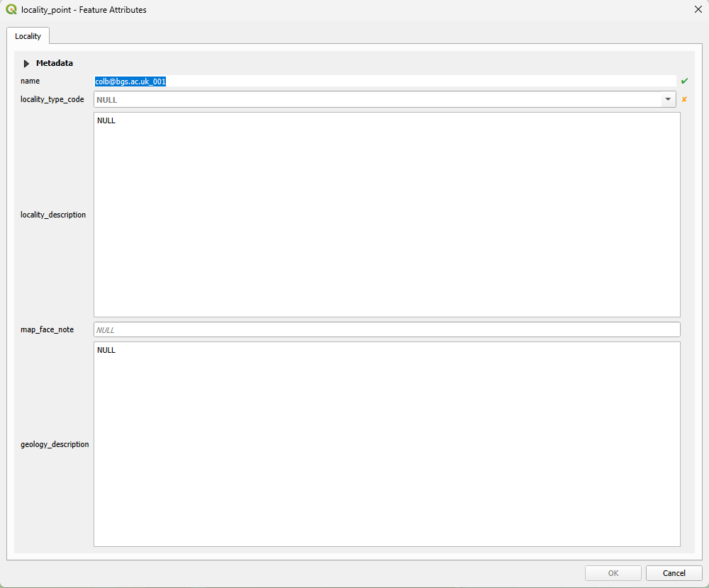Switch to the Locality tab

28,36
